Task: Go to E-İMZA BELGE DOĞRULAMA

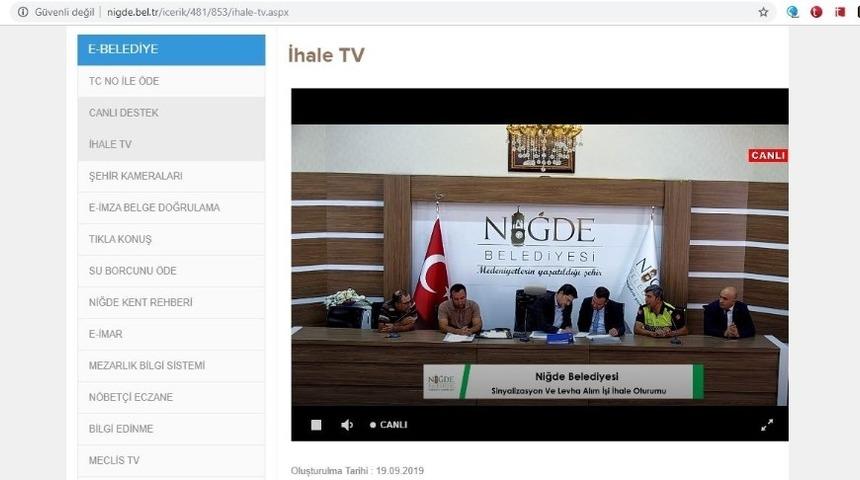Action: [x=171, y=208]
